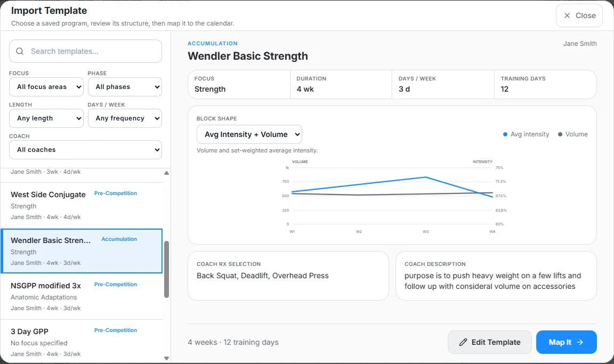Click the Edit Template button
The image size is (614, 364).
coord(489,342)
